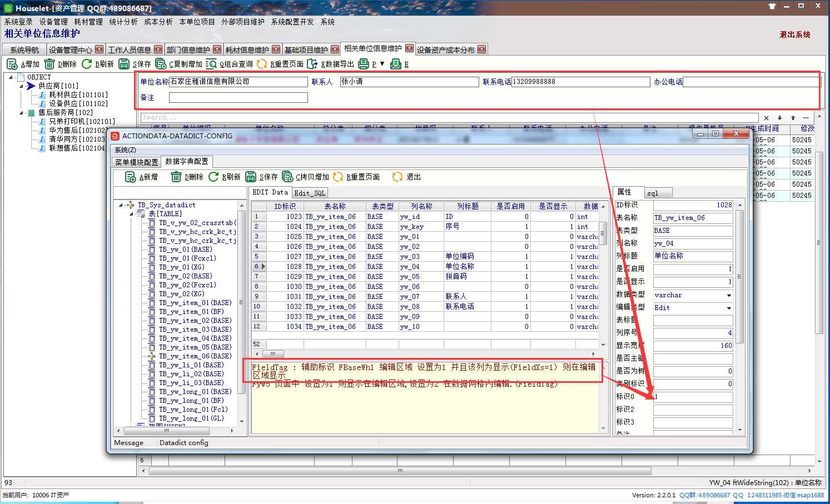Click B刷新 refresh icon in main toolbar
The height and width of the screenshot is (504, 830).
click(87, 64)
